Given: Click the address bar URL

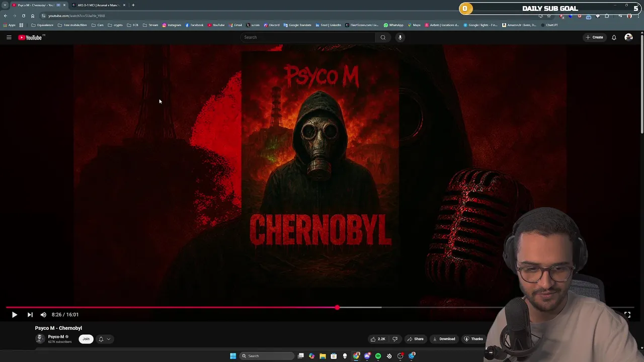Looking at the screenshot, I should coord(76,16).
